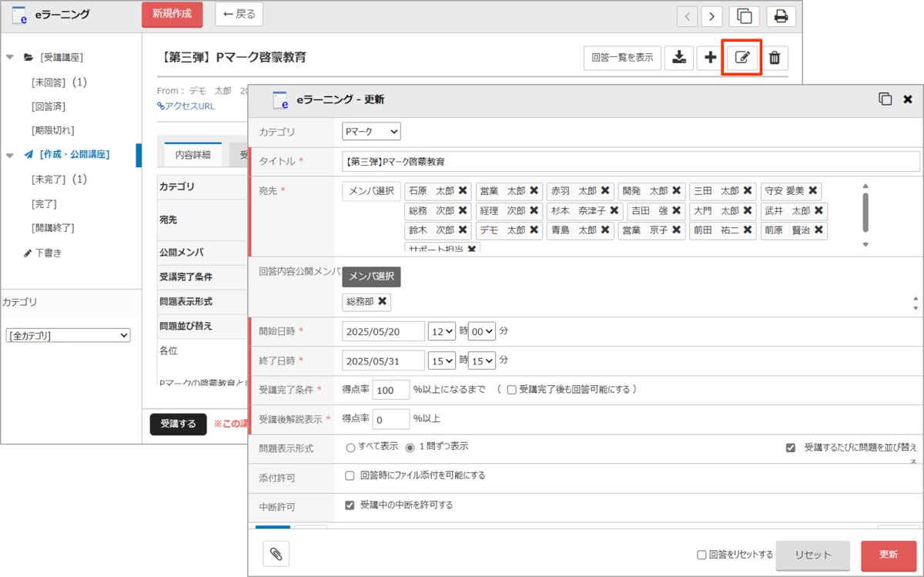Remove 守安 愛美 from recipients

pyautogui.click(x=813, y=190)
